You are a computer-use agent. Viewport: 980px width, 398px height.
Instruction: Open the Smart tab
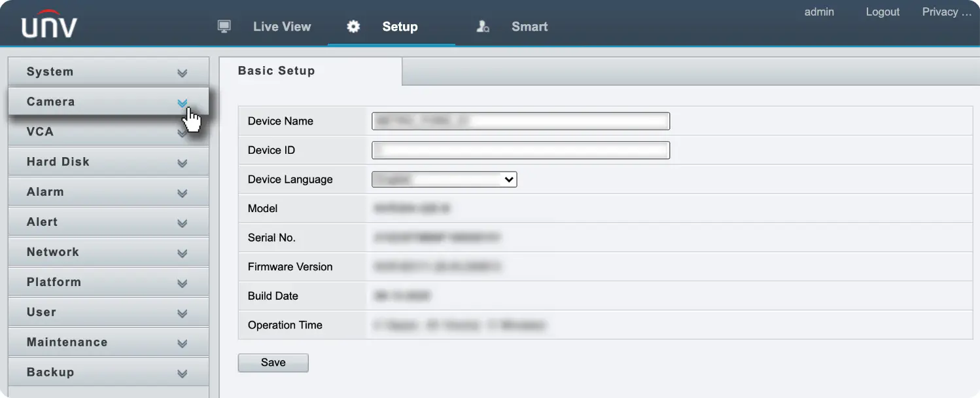pyautogui.click(x=529, y=27)
